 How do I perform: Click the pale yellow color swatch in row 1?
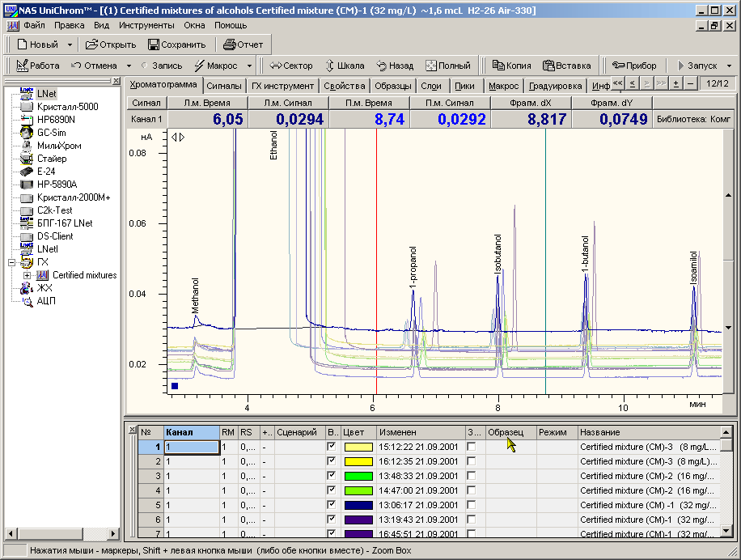(x=358, y=447)
